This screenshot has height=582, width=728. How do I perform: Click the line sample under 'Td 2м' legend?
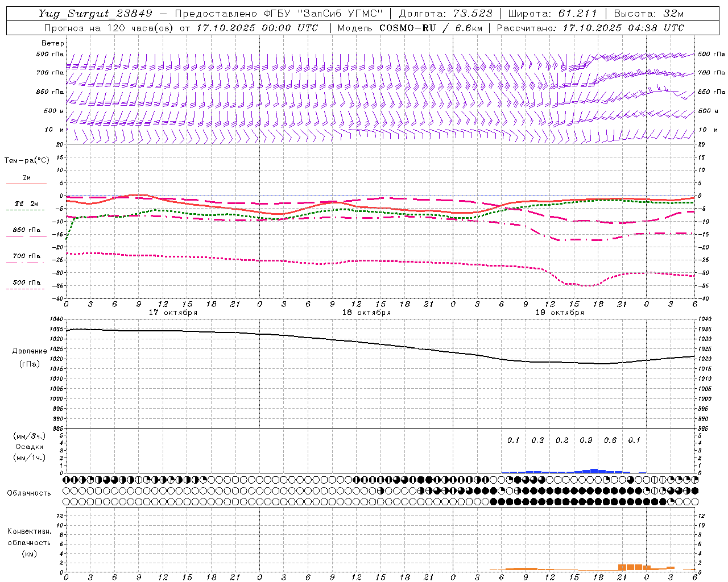point(25,210)
